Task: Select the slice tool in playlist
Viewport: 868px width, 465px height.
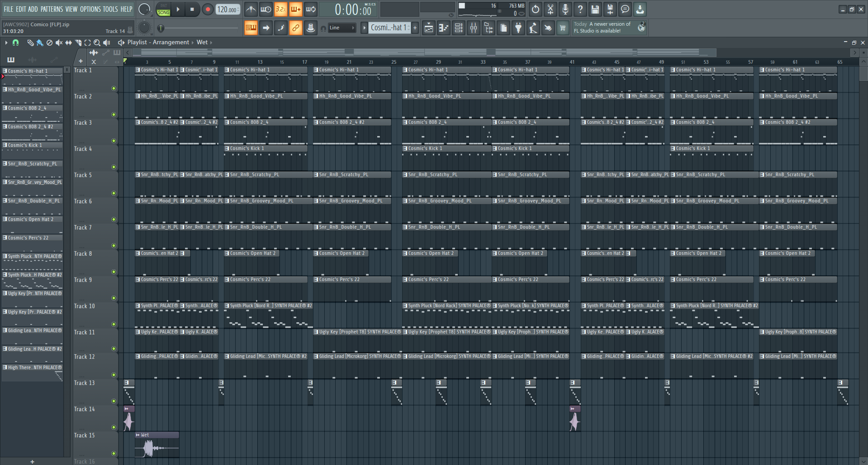Action: coord(78,42)
